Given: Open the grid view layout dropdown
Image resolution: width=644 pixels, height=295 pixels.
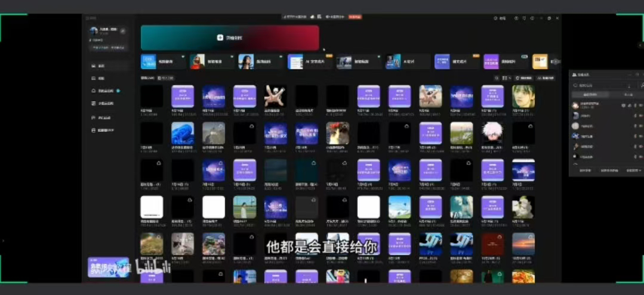Looking at the screenshot, I should point(506,78).
